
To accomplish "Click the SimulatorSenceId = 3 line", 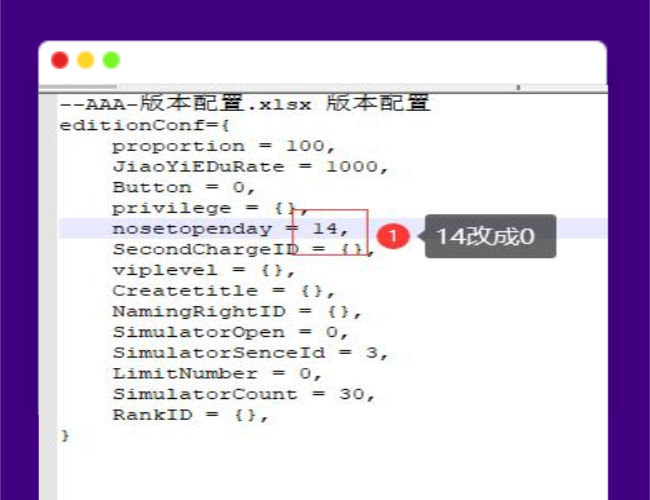I will point(249,353).
